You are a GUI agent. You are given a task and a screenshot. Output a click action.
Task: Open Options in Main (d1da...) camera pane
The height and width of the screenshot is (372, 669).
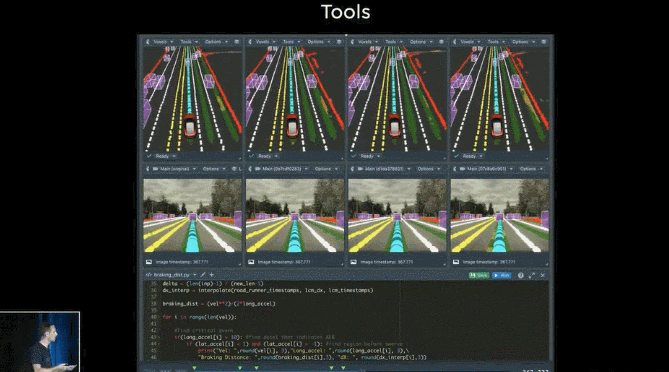(429, 169)
